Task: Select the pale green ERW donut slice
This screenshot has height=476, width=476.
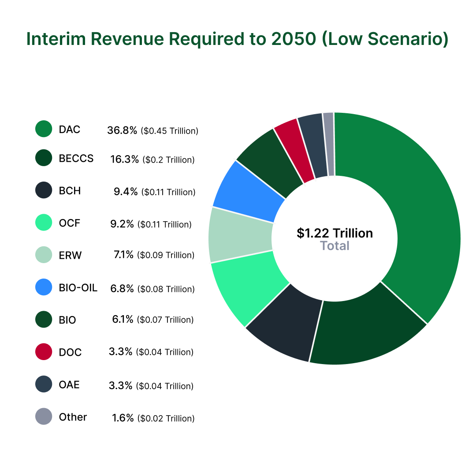Action: (240, 235)
